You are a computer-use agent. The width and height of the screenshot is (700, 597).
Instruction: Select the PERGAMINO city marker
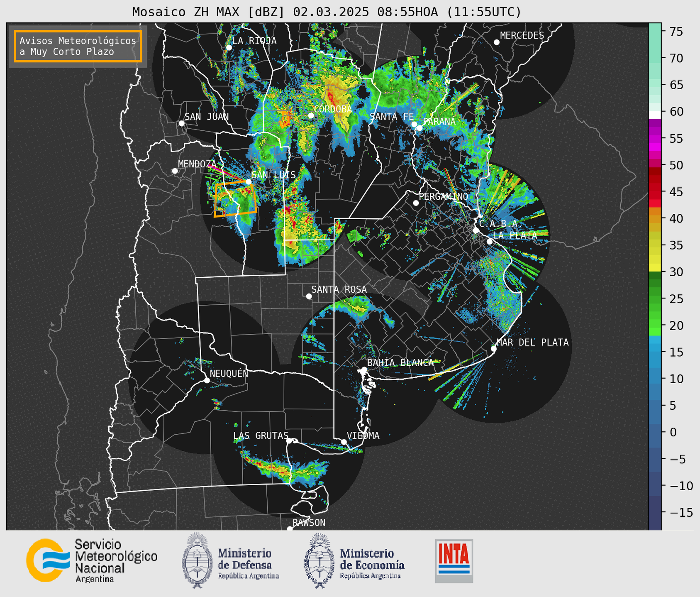[x=416, y=203]
